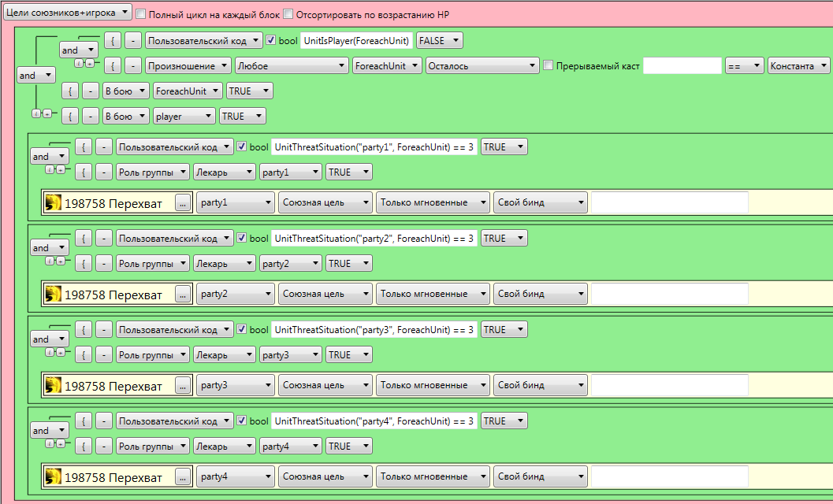Open the 'Константа' dropdown

point(798,66)
